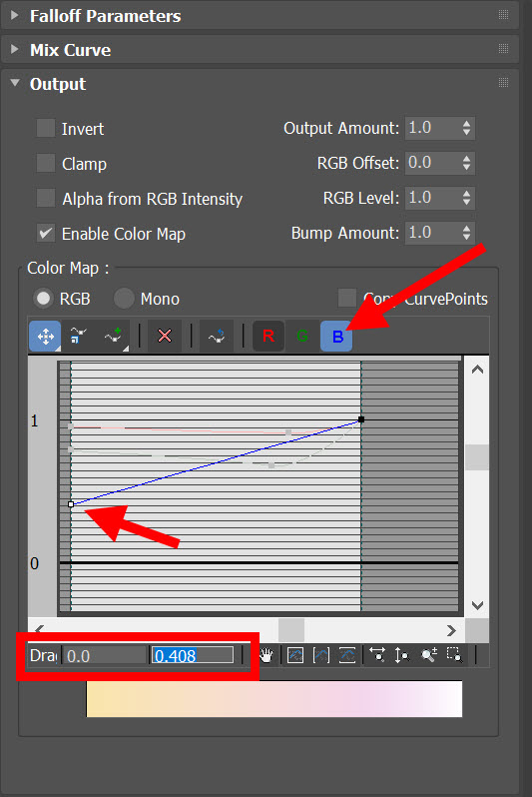This screenshot has height=797, width=532.
Task: Select the magnifier Zoom tool
Action: click(x=429, y=655)
